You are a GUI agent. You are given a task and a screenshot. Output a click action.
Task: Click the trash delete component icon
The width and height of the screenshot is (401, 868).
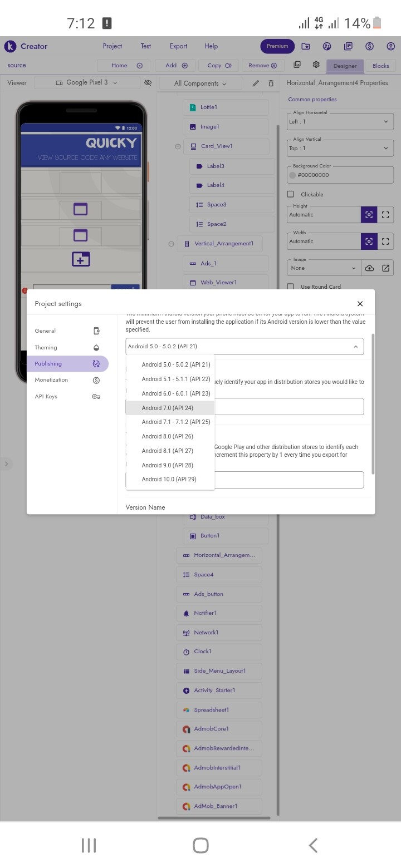coord(271,83)
